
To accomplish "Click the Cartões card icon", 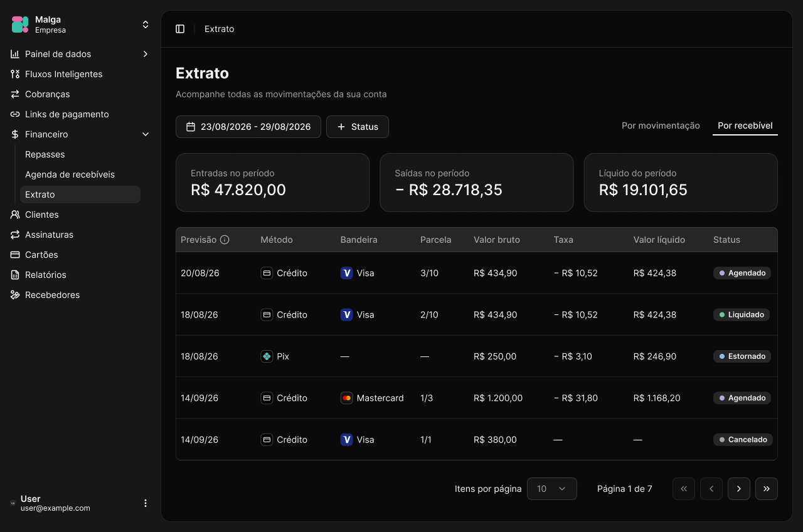I will [x=15, y=255].
